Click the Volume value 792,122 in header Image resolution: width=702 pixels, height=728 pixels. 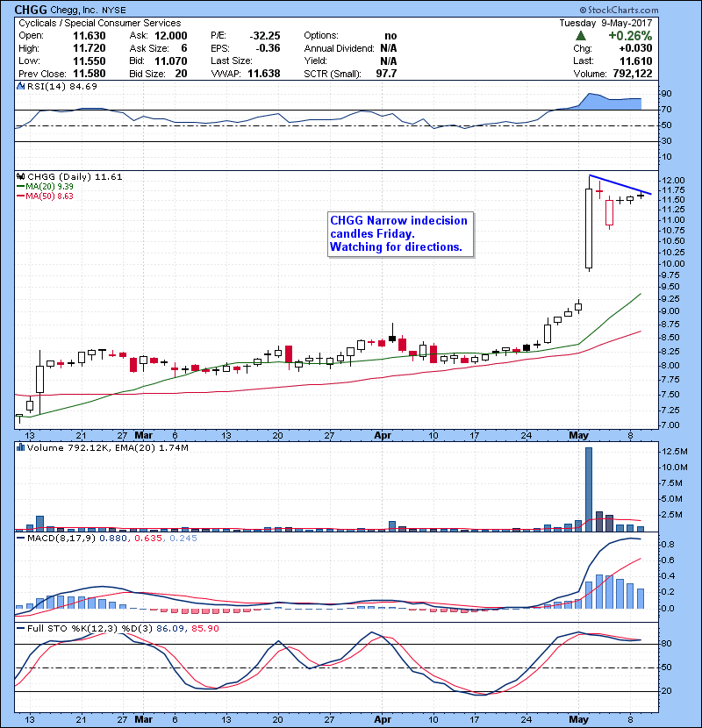633,74
